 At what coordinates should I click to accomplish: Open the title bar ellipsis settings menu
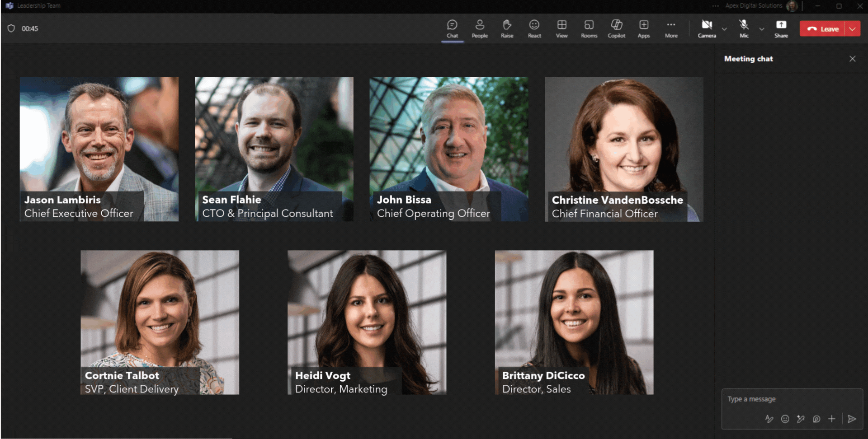tap(715, 6)
